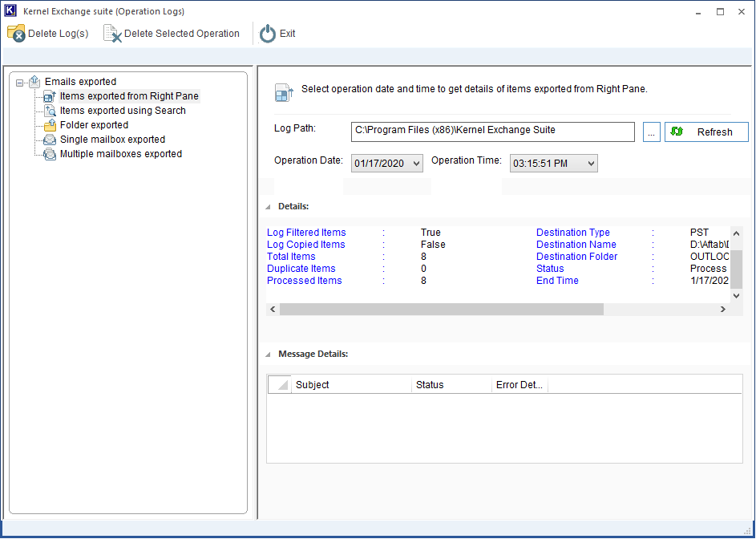Click the Refresh button
Image resolution: width=756 pixels, height=539 pixels.
pos(706,132)
